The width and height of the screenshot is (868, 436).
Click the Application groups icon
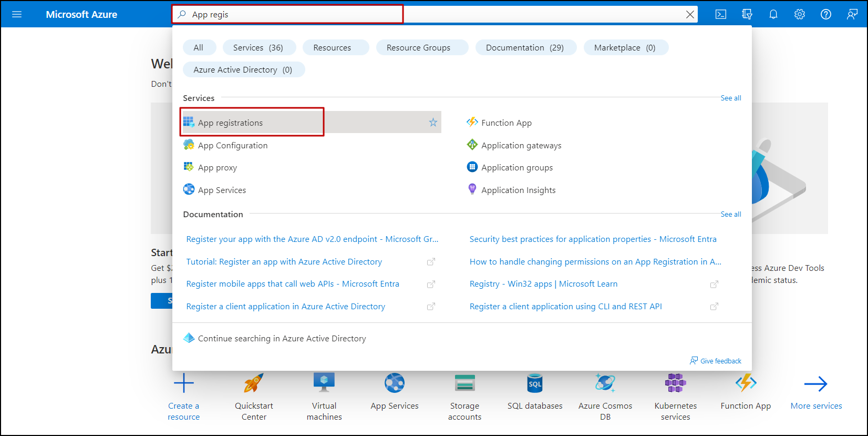[x=472, y=167]
